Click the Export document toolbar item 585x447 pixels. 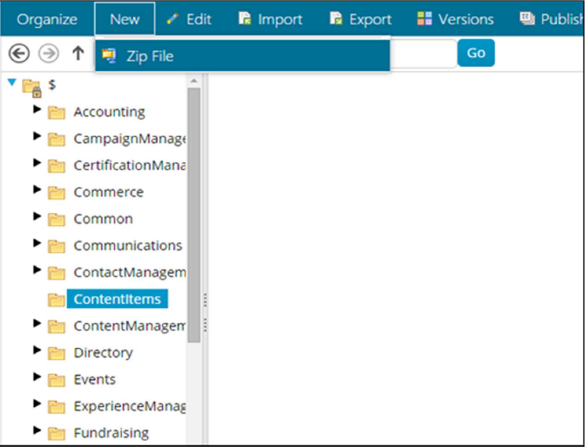(361, 19)
